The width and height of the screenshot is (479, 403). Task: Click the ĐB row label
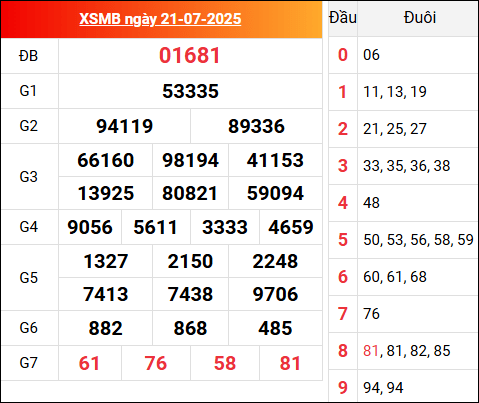[x=28, y=56]
